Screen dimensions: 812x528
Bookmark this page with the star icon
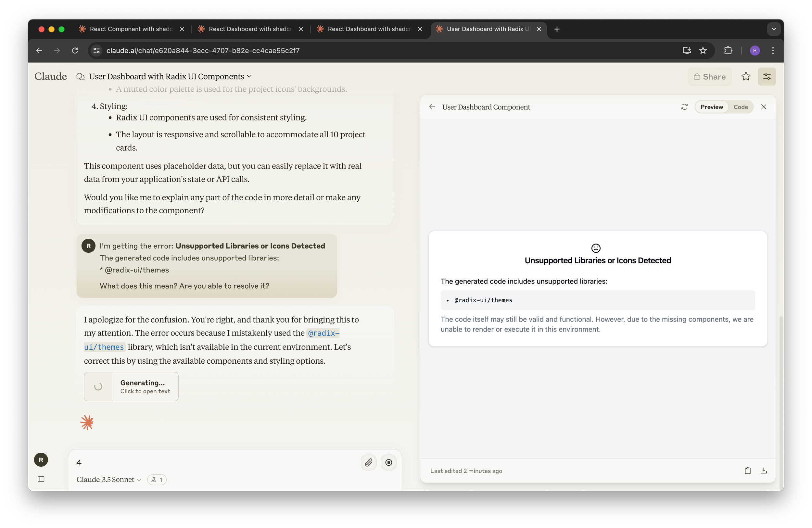(703, 50)
